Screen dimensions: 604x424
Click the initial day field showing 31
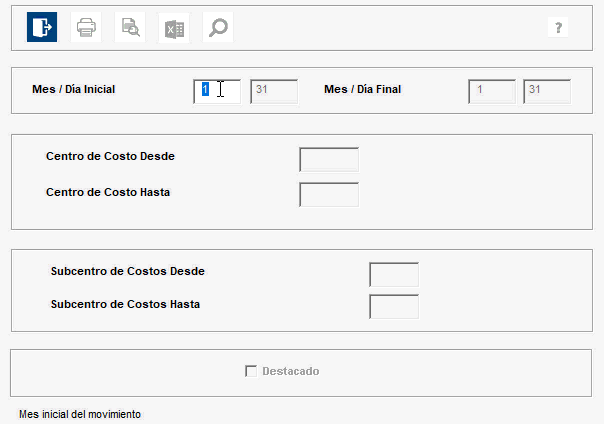click(x=274, y=91)
